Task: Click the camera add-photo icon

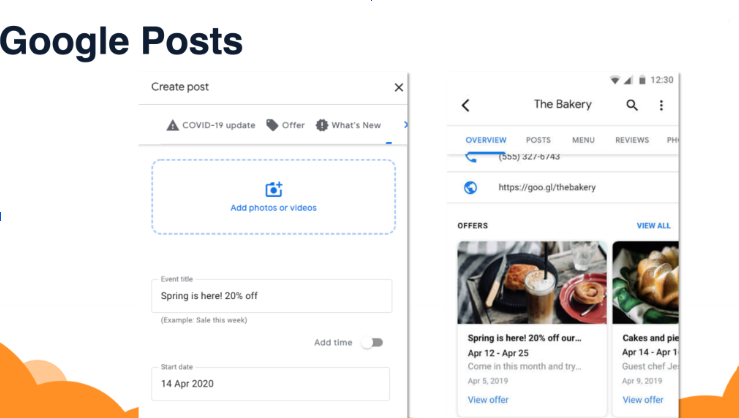Action: pos(273,189)
